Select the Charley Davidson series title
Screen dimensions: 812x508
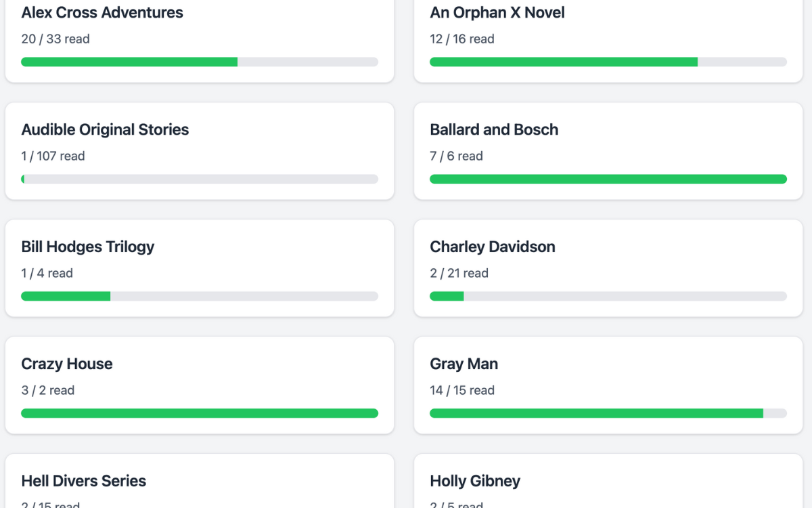(493, 247)
